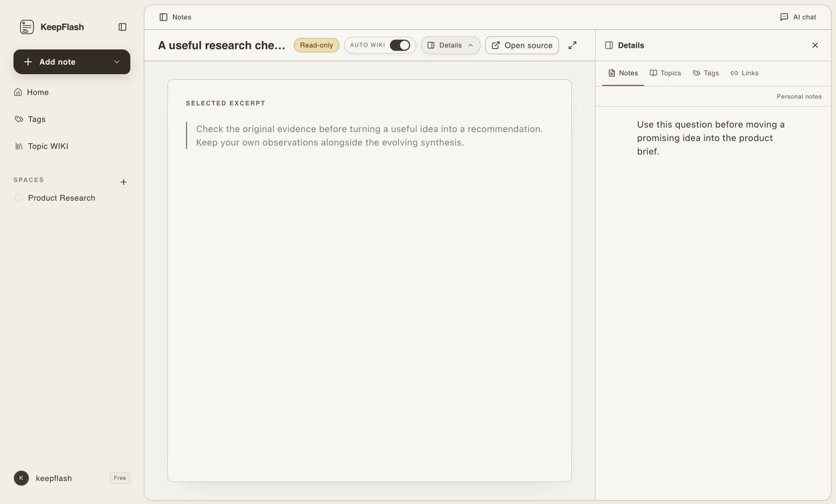Click the Details panel header icon
This screenshot has width=836, height=504.
[609, 46]
